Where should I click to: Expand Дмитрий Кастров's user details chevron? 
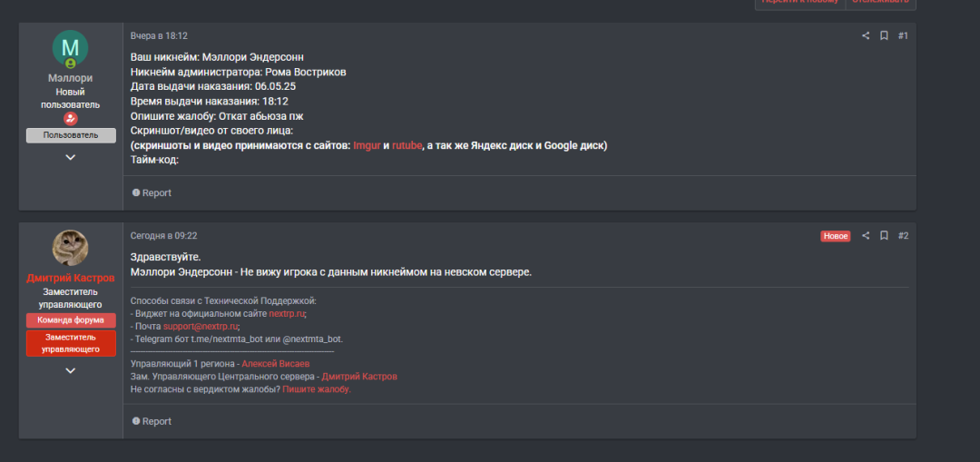click(71, 370)
